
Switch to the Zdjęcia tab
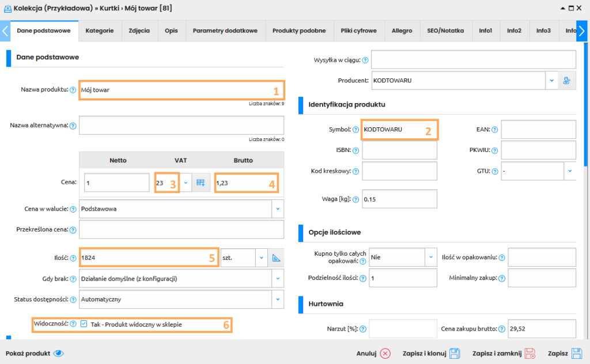click(x=139, y=31)
